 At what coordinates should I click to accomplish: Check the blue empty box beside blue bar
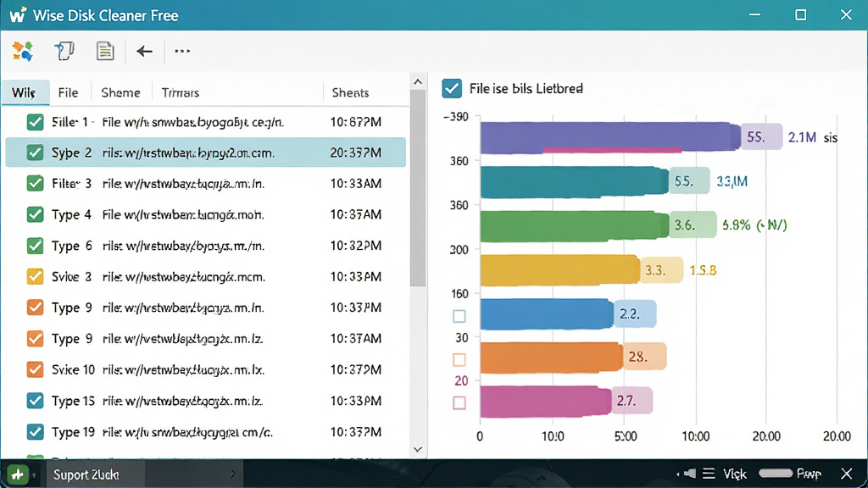pos(459,316)
